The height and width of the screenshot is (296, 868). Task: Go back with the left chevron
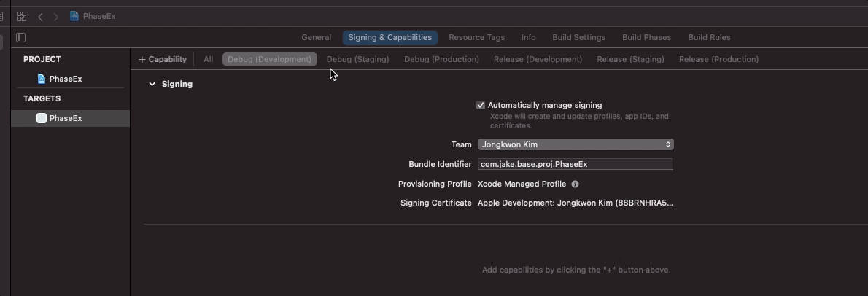point(40,17)
